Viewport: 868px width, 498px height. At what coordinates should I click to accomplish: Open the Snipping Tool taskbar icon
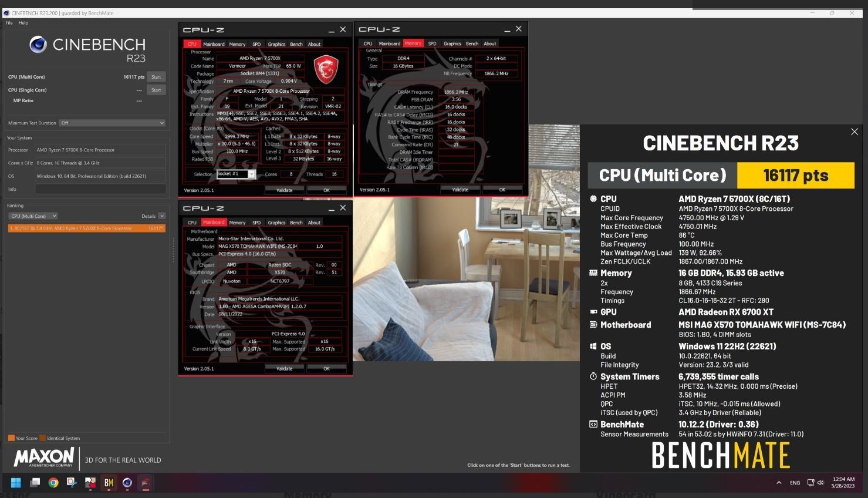click(x=72, y=483)
